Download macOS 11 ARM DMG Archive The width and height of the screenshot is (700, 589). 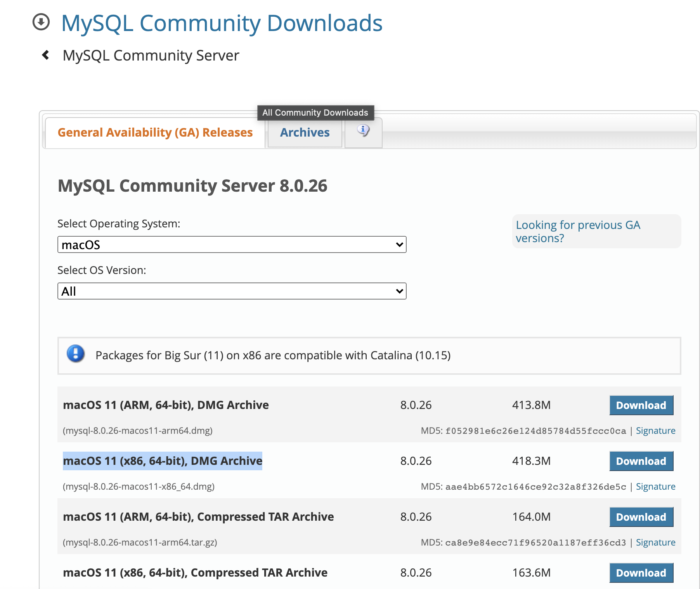(x=641, y=405)
